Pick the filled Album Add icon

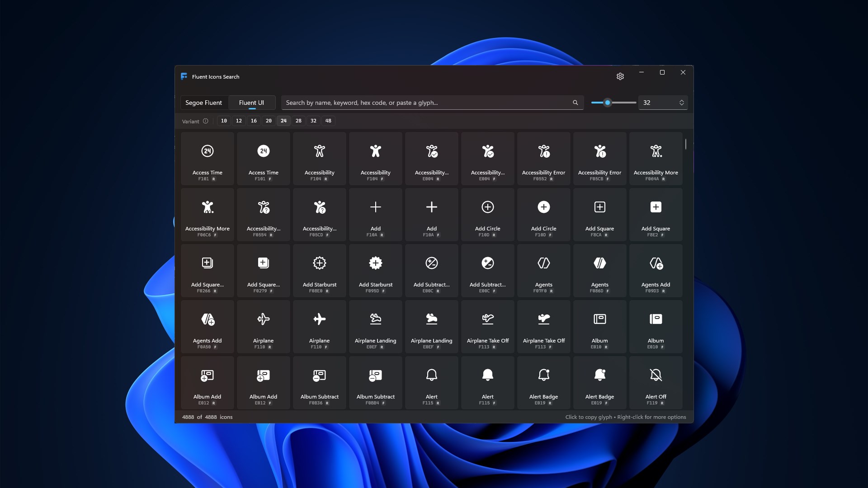click(264, 383)
